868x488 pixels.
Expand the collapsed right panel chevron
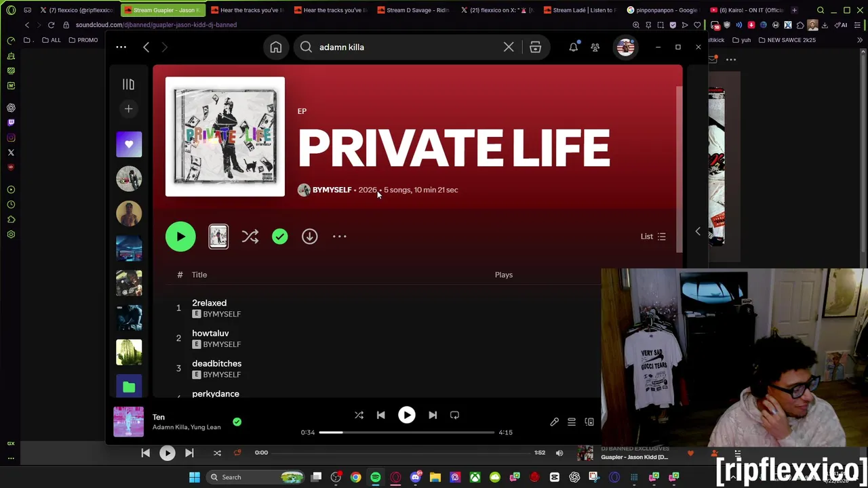[698, 232]
